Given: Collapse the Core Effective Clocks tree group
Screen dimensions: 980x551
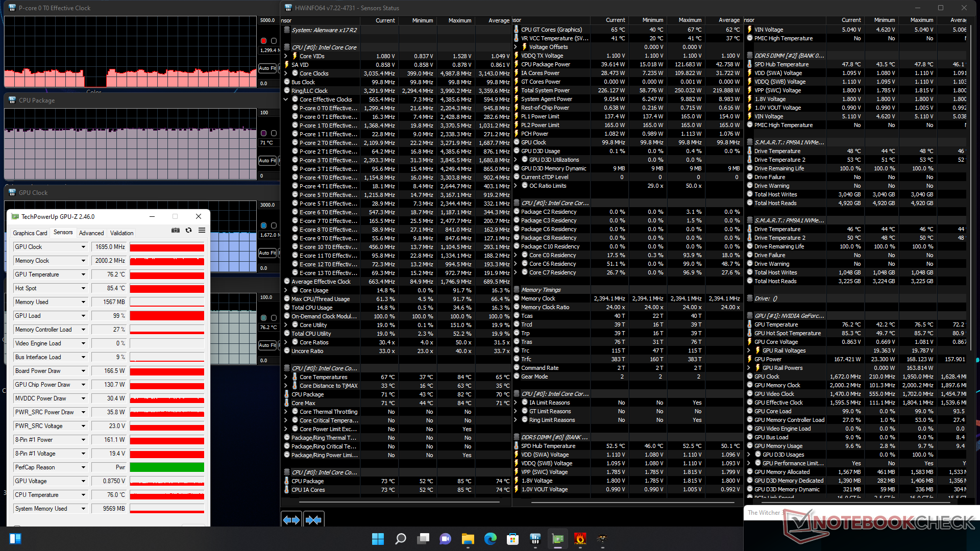Looking at the screenshot, I should (286, 99).
